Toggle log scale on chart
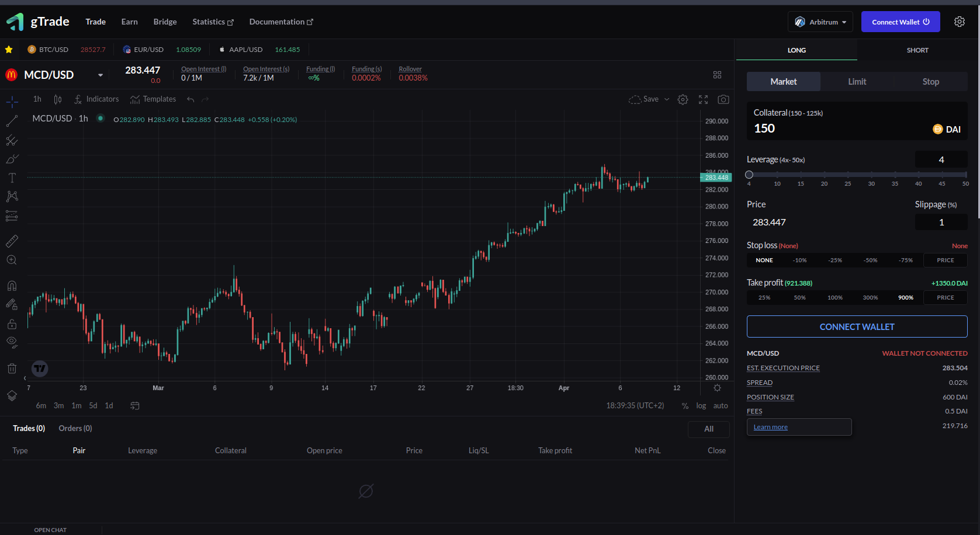The width and height of the screenshot is (980, 535). pos(701,406)
